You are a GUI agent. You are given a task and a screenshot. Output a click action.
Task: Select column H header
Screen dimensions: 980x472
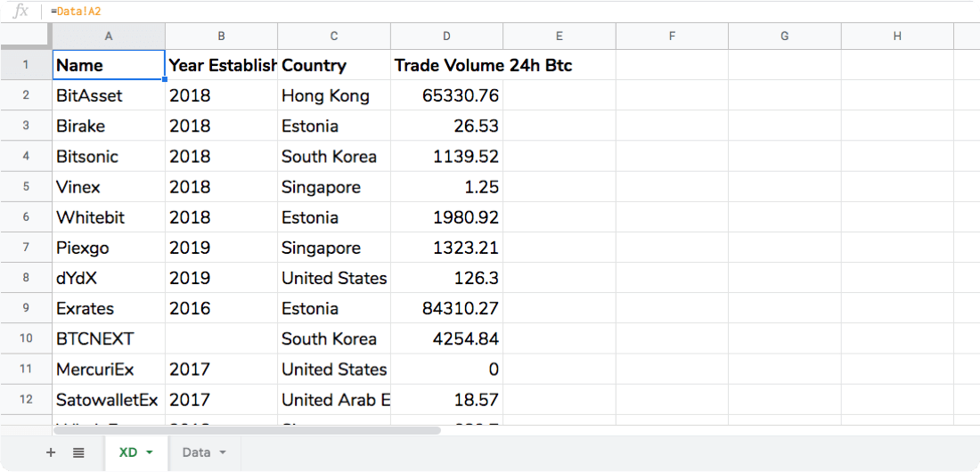[x=897, y=37]
